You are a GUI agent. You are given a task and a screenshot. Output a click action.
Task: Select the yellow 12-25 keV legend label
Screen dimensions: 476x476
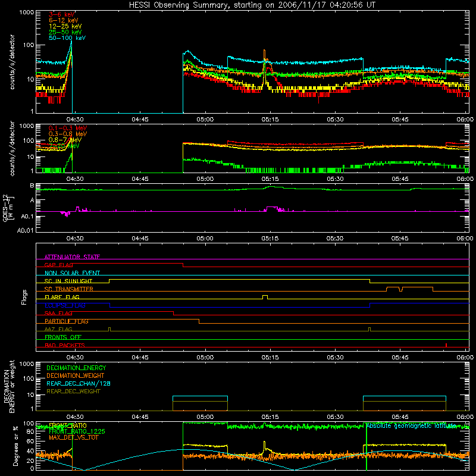click(65, 26)
